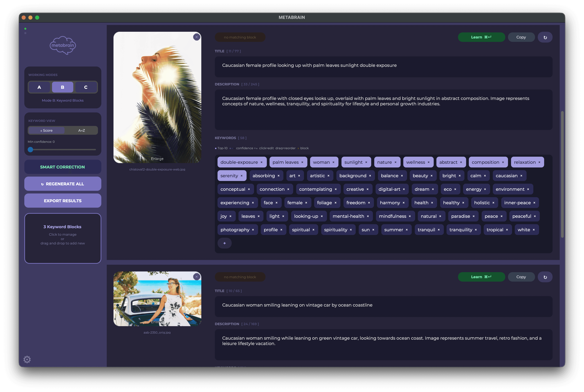Viewport: 584px width, 392px height.
Task: Refresh metadata for aab-2350_orig.jpg card
Action: [545, 277]
